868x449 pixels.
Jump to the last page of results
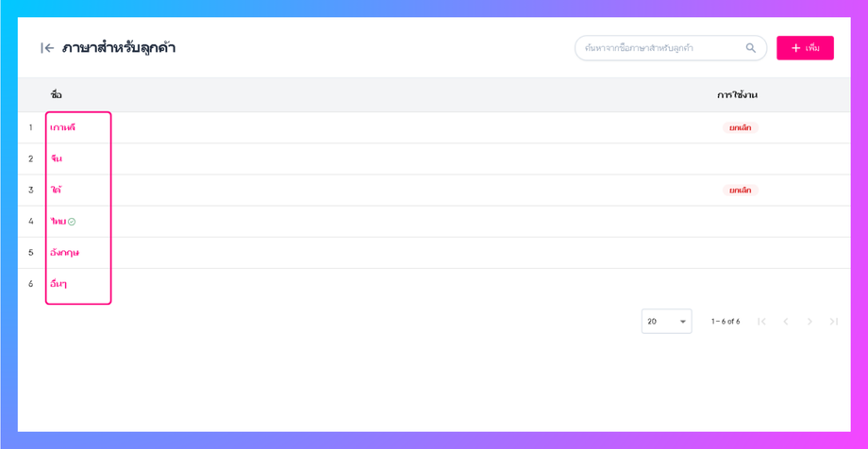coord(833,322)
